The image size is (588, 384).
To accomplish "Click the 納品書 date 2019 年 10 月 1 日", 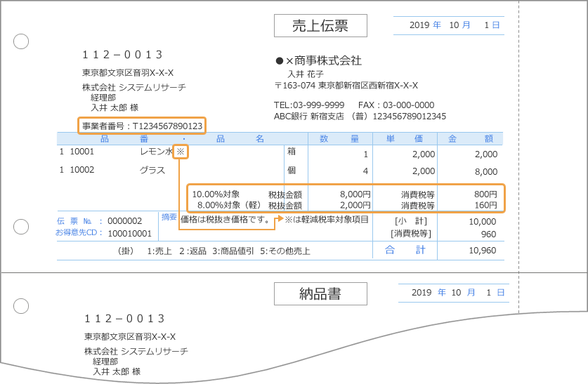I will (458, 293).
